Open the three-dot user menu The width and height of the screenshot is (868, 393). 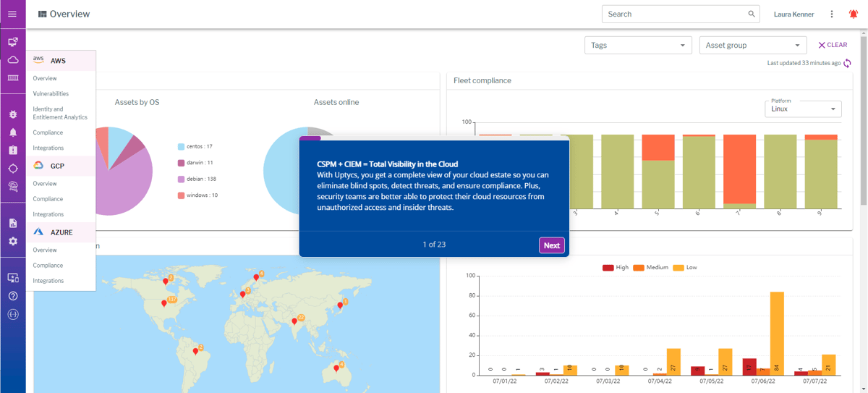(x=832, y=14)
